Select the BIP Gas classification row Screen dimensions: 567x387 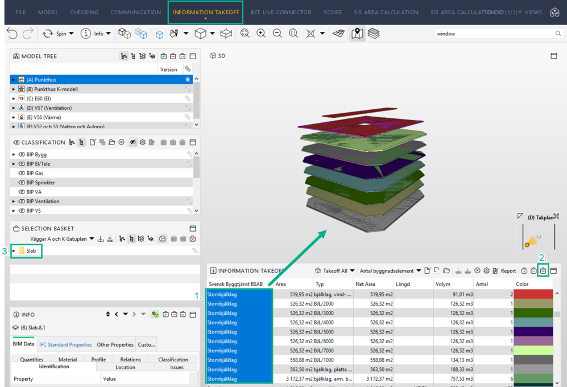coord(101,173)
